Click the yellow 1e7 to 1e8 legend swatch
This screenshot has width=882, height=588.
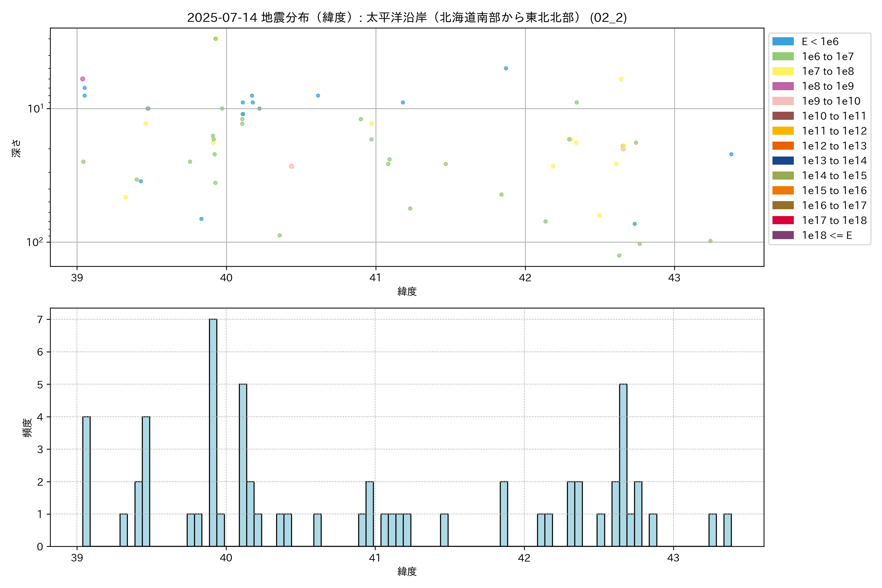click(x=783, y=71)
